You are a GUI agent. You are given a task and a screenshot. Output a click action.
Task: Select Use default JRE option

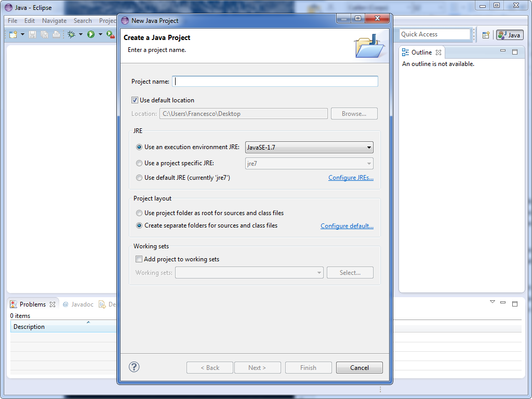point(139,178)
